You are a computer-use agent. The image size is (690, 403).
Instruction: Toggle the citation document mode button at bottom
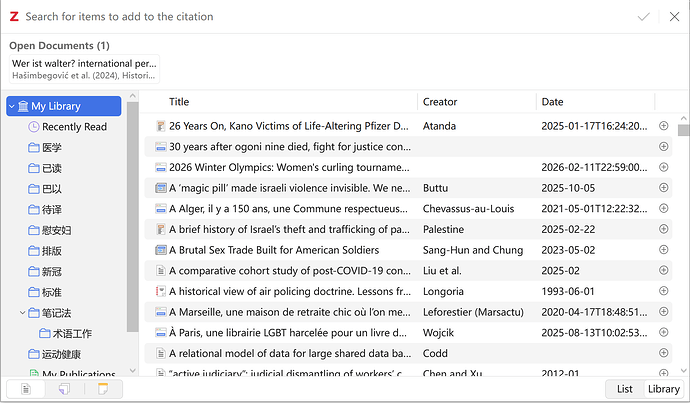tap(26, 389)
